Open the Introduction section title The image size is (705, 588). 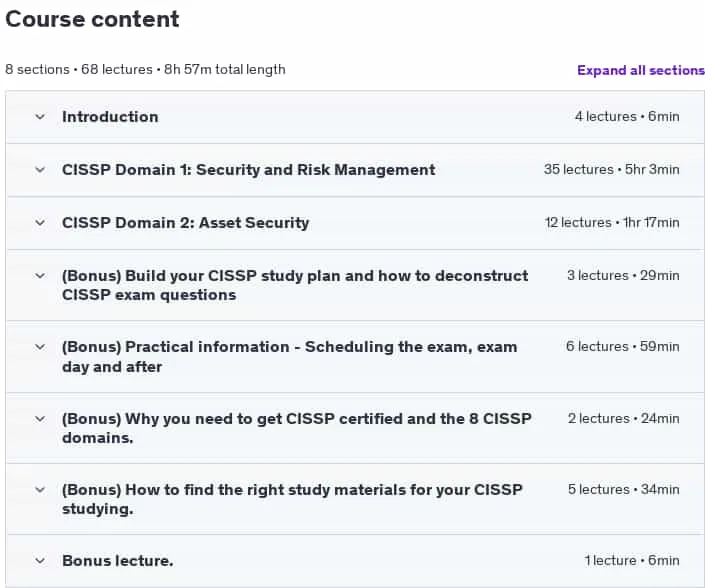click(x=110, y=117)
